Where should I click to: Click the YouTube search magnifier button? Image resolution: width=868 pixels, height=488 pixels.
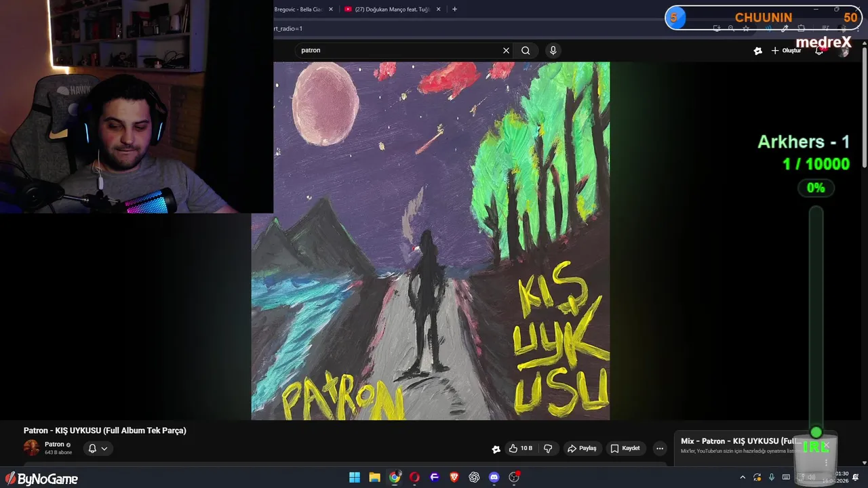pos(526,50)
